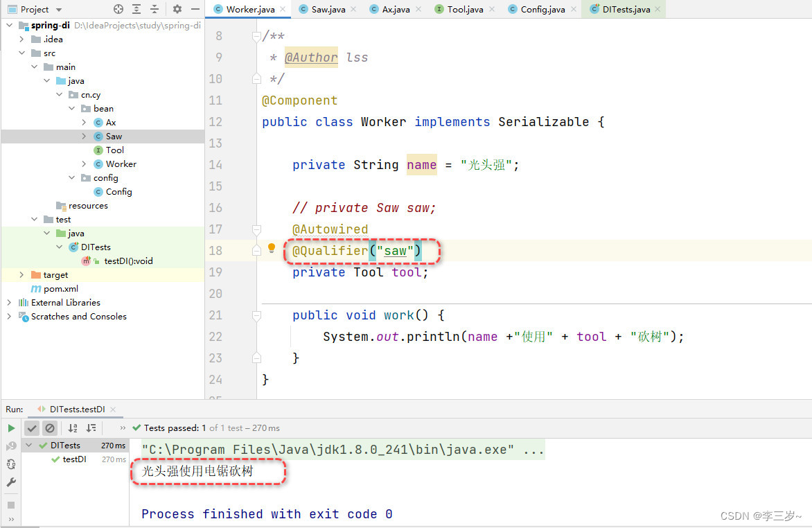Toggle Show Passed tests checkmark button
Image resolution: width=812 pixels, height=528 pixels.
click(x=32, y=428)
